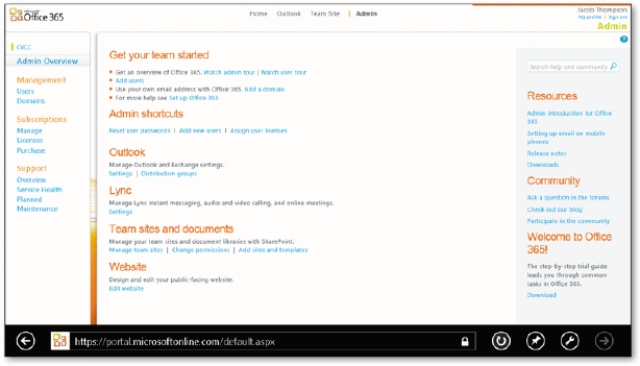Open the Outlook top navigation item
Screen dimensions: 640x366
289,13
